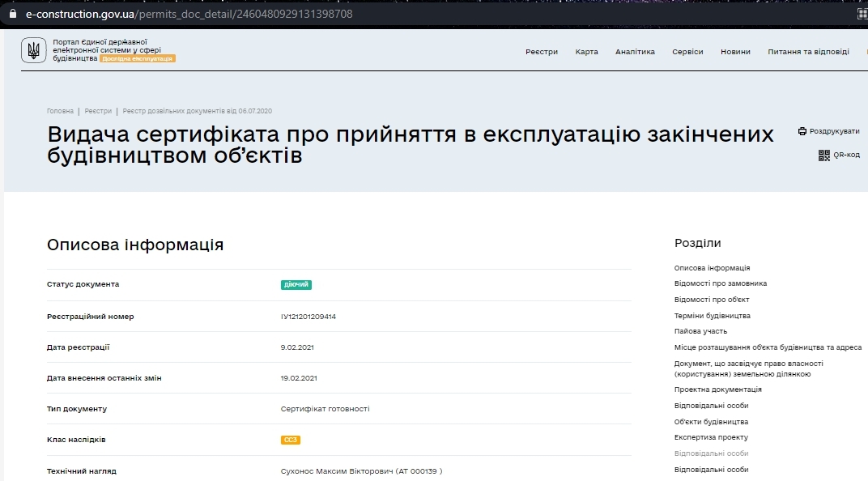Screen dimensions: 868x481
Task: Click the printer icon next to Роздрукувати
Action: tap(802, 131)
